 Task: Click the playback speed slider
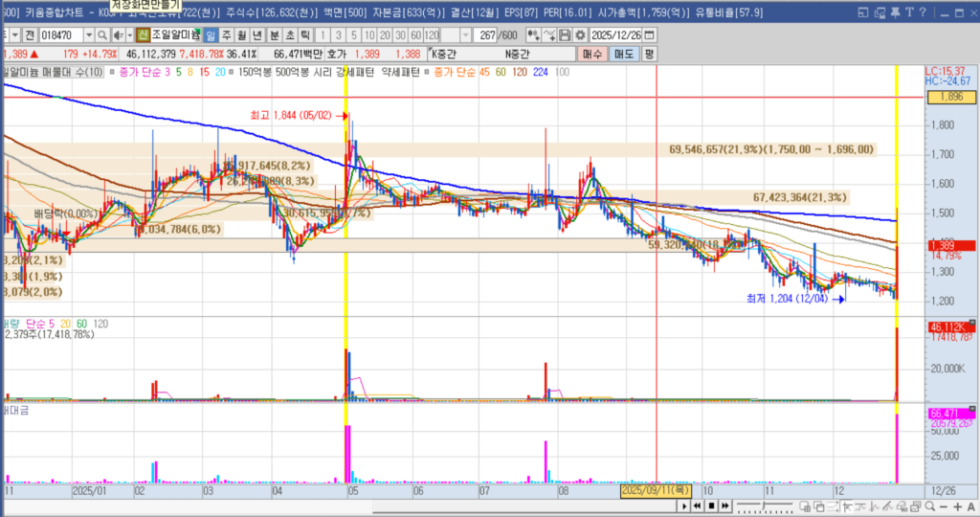pyautogui.click(x=766, y=506)
